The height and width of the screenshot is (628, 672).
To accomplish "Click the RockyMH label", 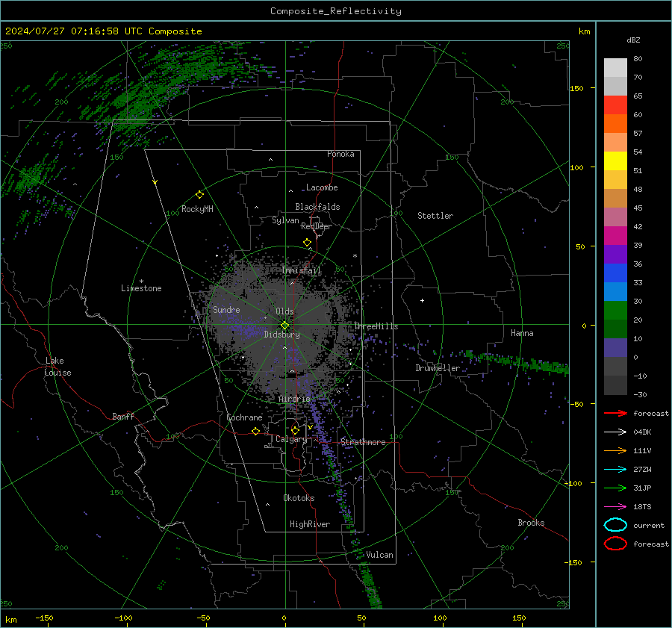I will click(x=197, y=209).
